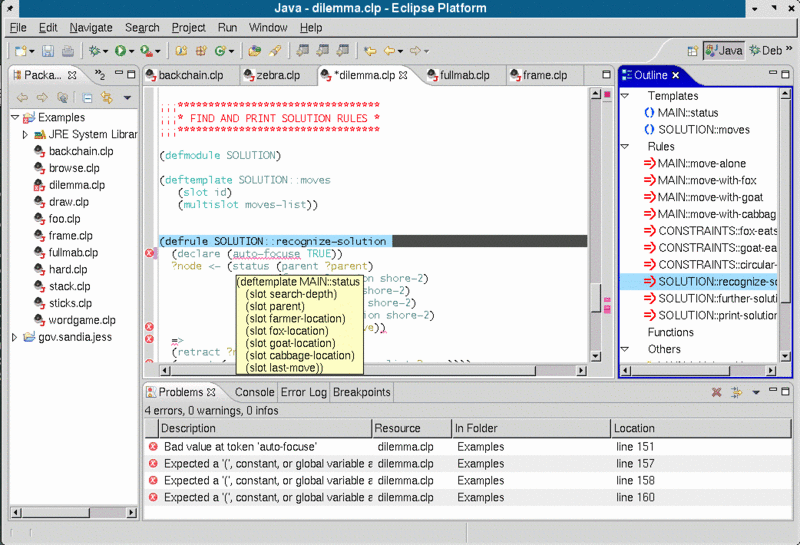Sort problems by the Location column
This screenshot has width=800, height=545.
[x=701, y=428]
